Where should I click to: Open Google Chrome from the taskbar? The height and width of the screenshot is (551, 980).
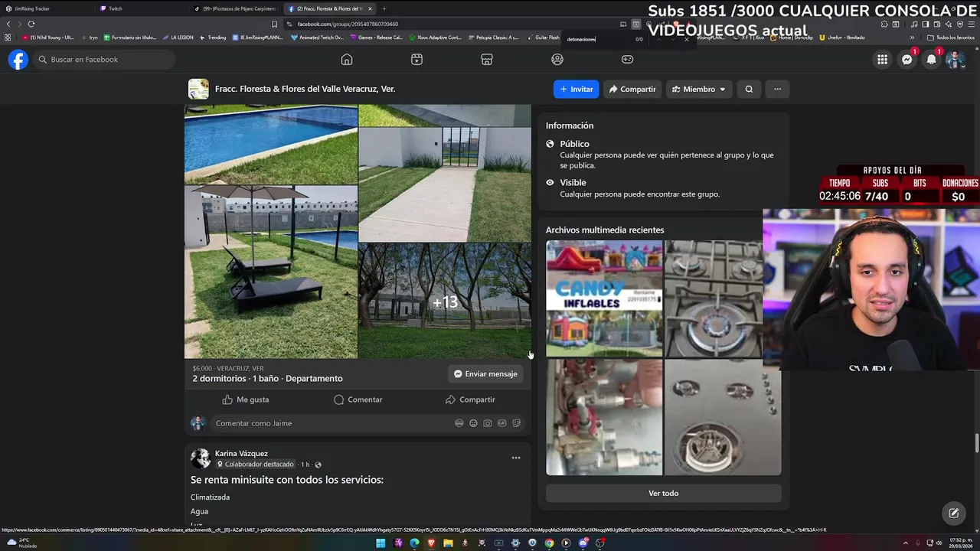tap(549, 543)
